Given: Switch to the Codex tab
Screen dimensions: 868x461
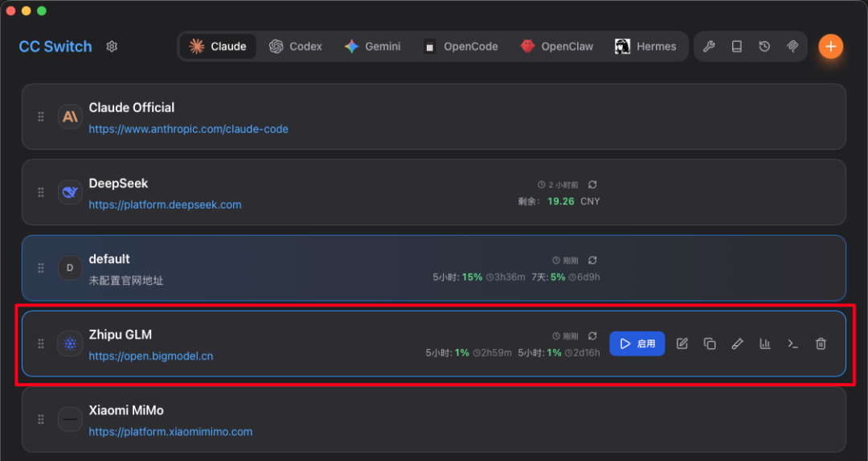Looking at the screenshot, I should (x=296, y=47).
